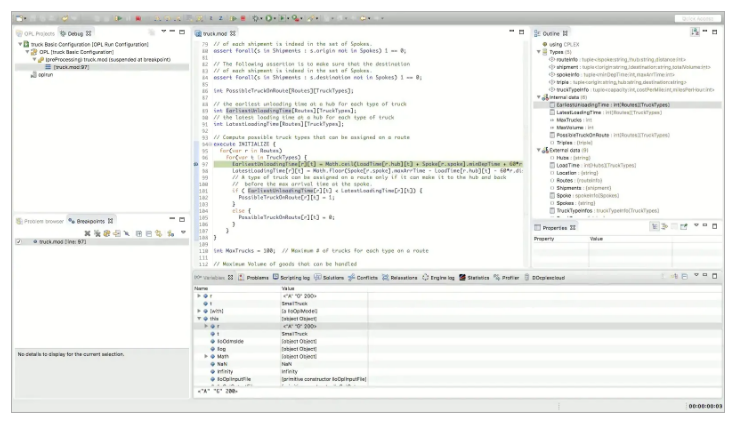This screenshot has width=742, height=430.
Task: Open the Engine log tab
Action: (x=443, y=277)
